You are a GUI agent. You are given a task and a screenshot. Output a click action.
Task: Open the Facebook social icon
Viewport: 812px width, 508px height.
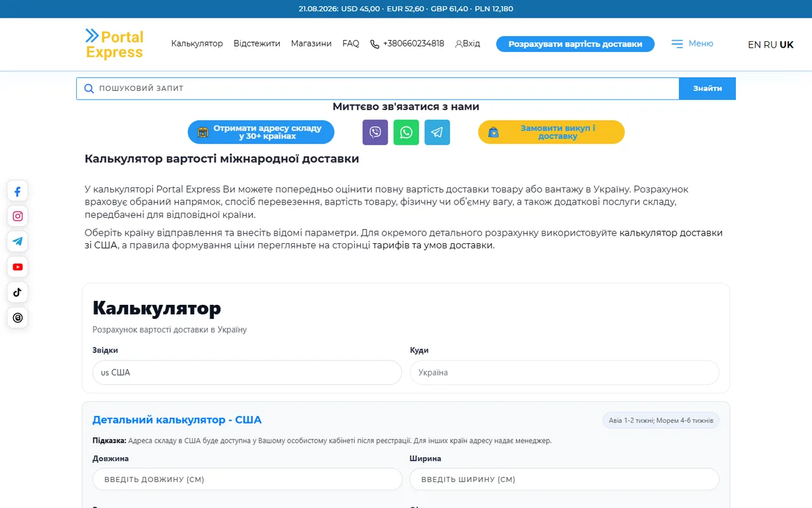coord(17,191)
